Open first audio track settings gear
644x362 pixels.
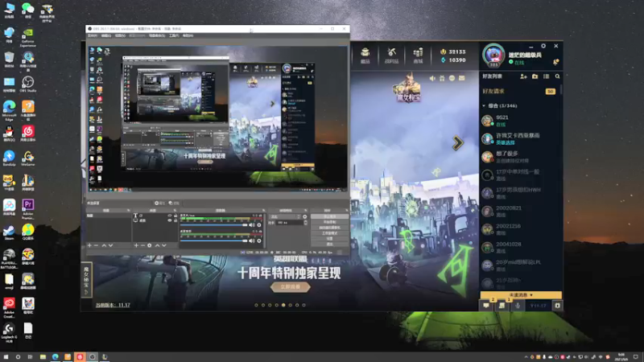click(x=258, y=225)
